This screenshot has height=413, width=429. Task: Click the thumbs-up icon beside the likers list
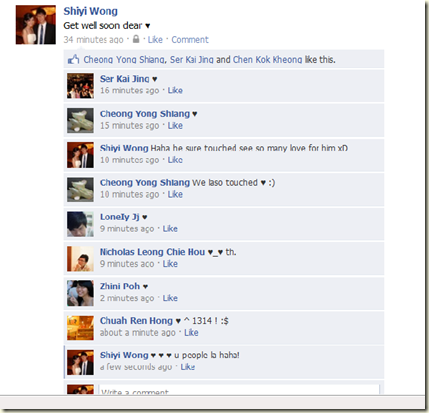pyautogui.click(x=73, y=59)
